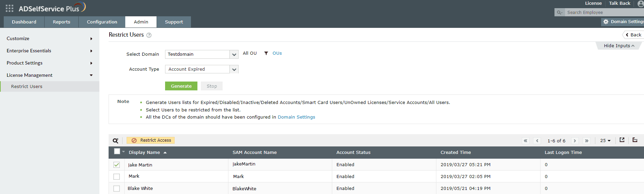The height and width of the screenshot is (194, 644).
Task: Uncheck Jake Martin checkbox
Action: [117, 165]
